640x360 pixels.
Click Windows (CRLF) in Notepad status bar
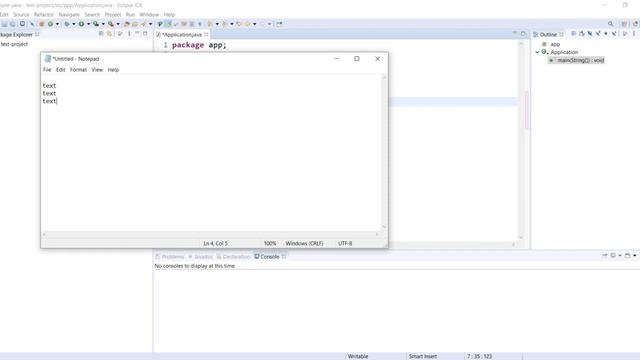click(x=304, y=243)
